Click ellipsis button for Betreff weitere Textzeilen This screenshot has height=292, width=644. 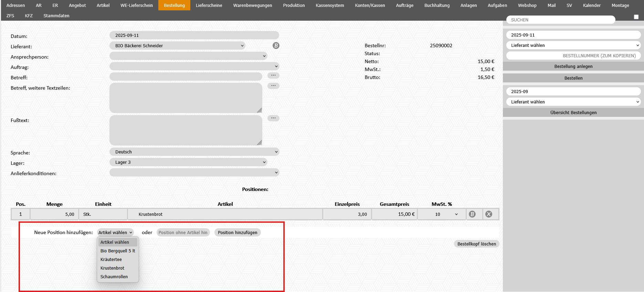click(x=273, y=85)
